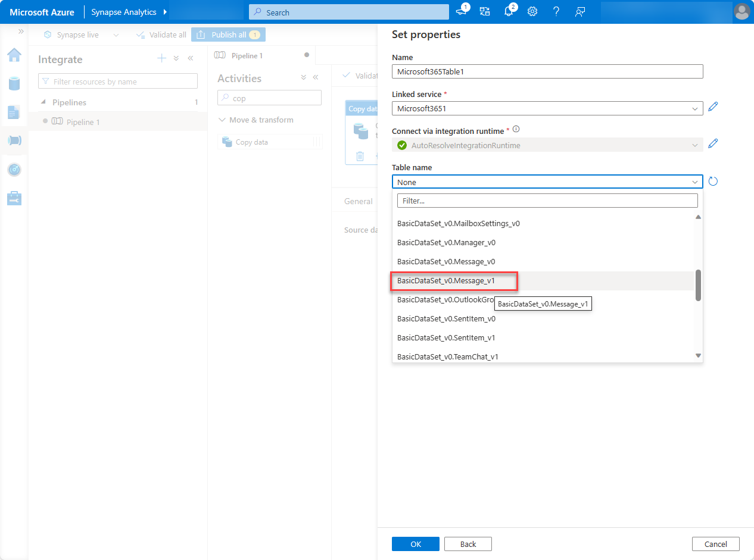Click the edit pencil beside integration runtime
Viewport: 754px width, 560px height.
tap(713, 145)
